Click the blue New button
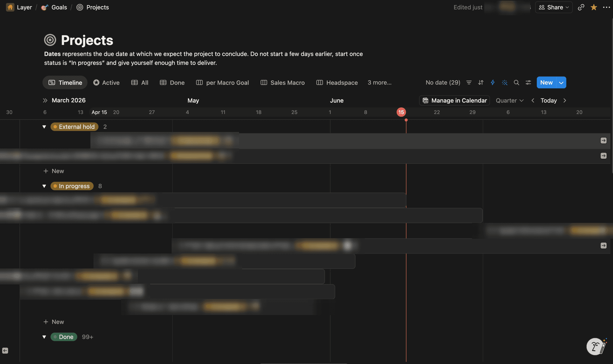This screenshot has width=613, height=364. (x=546, y=82)
